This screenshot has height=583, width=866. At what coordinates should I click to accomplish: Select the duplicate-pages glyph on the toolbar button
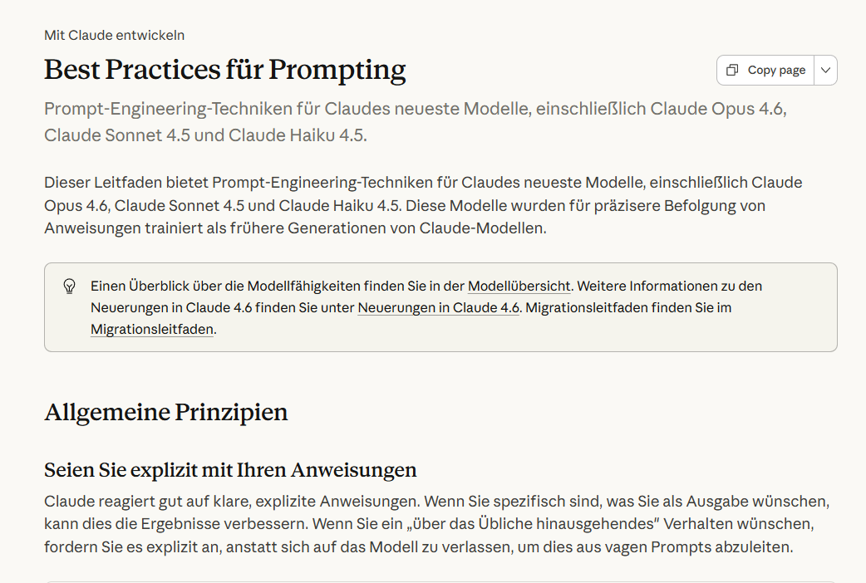(x=732, y=70)
